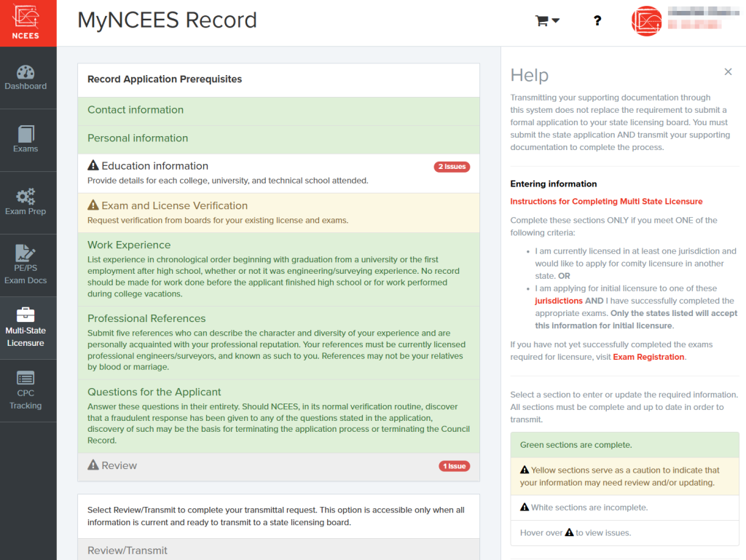The height and width of the screenshot is (560, 746).
Task: Close the Help panel
Action: coord(728,72)
